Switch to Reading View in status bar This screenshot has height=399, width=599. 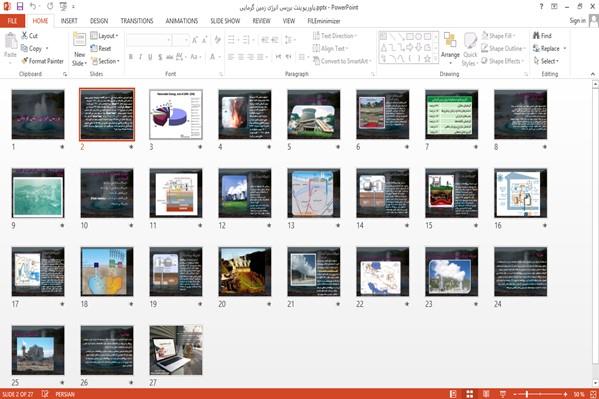pyautogui.click(x=486, y=394)
